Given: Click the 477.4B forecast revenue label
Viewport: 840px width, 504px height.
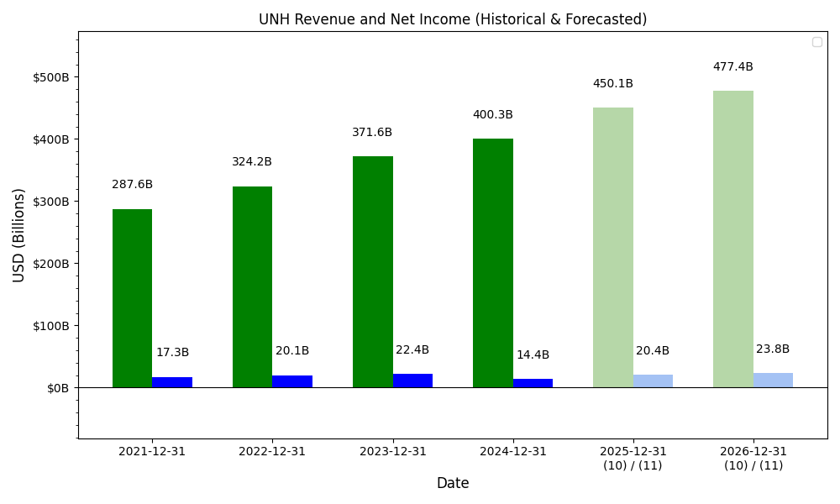Looking at the screenshot, I should [x=732, y=67].
